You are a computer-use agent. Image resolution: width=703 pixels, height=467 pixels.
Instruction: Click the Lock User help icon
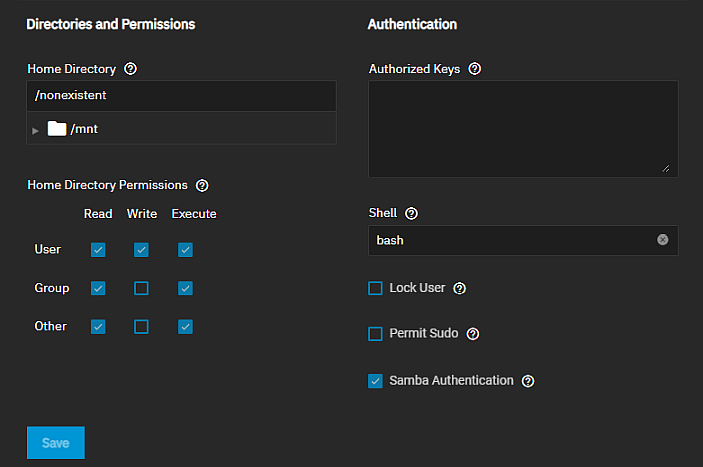coord(460,288)
